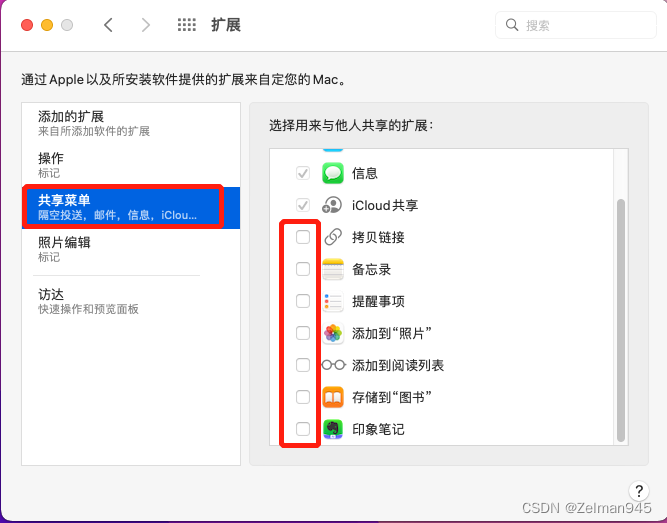
Task: Enable the 添加到阅读列表 checkbox
Action: pyautogui.click(x=303, y=365)
